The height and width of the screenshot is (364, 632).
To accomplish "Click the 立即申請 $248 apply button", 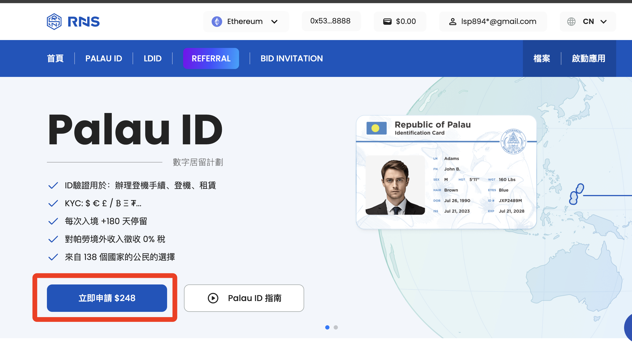I will pos(107,298).
